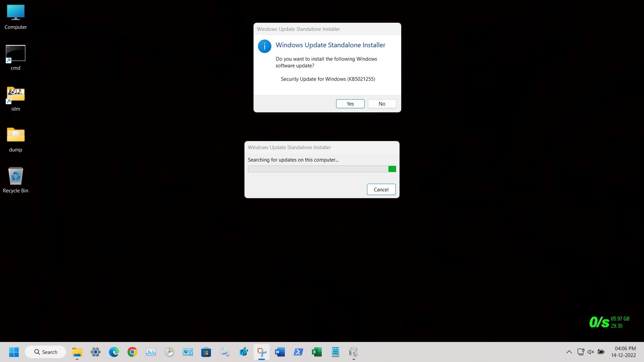Open the Windows Start menu
644x362 pixels.
[x=14, y=352]
